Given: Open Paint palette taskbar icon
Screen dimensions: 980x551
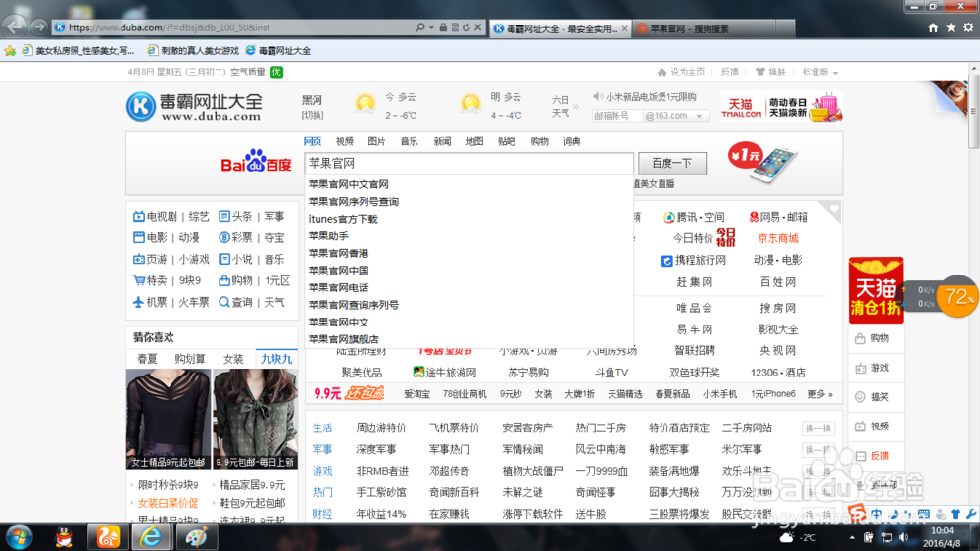Looking at the screenshot, I should click(x=195, y=537).
